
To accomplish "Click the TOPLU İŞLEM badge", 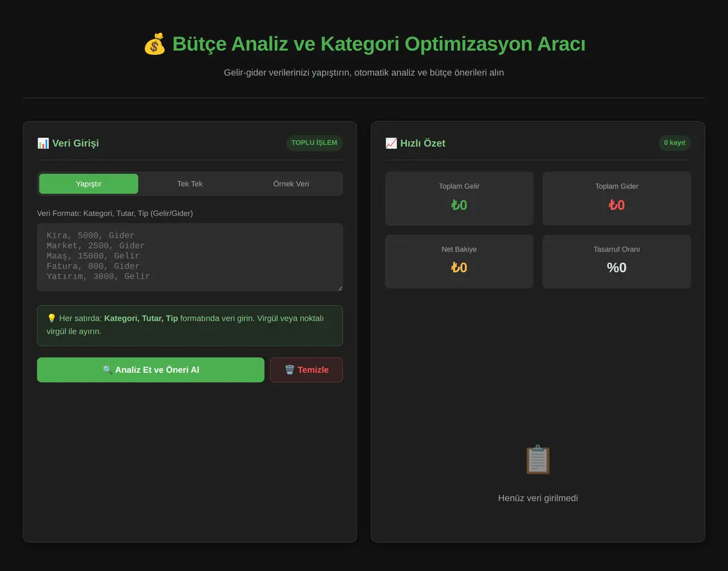I will click(314, 143).
